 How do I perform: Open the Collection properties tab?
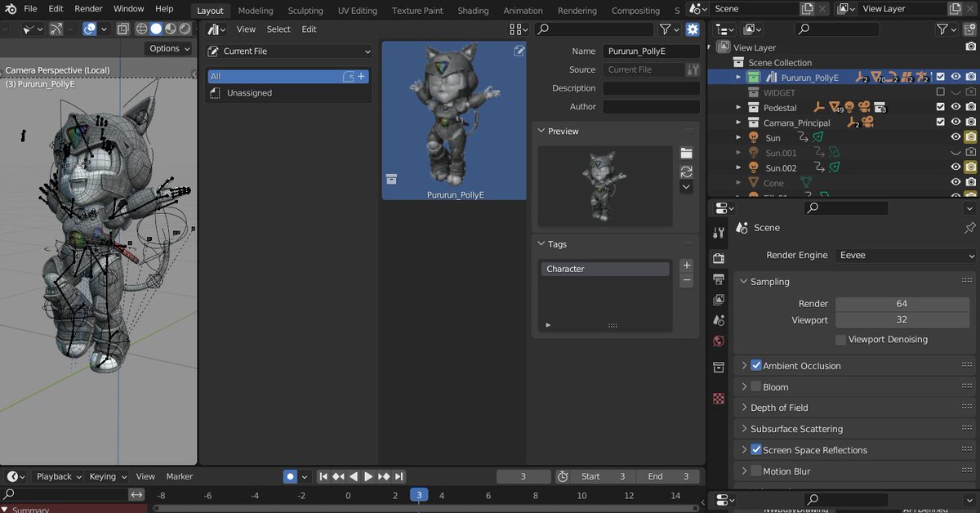coord(719,368)
